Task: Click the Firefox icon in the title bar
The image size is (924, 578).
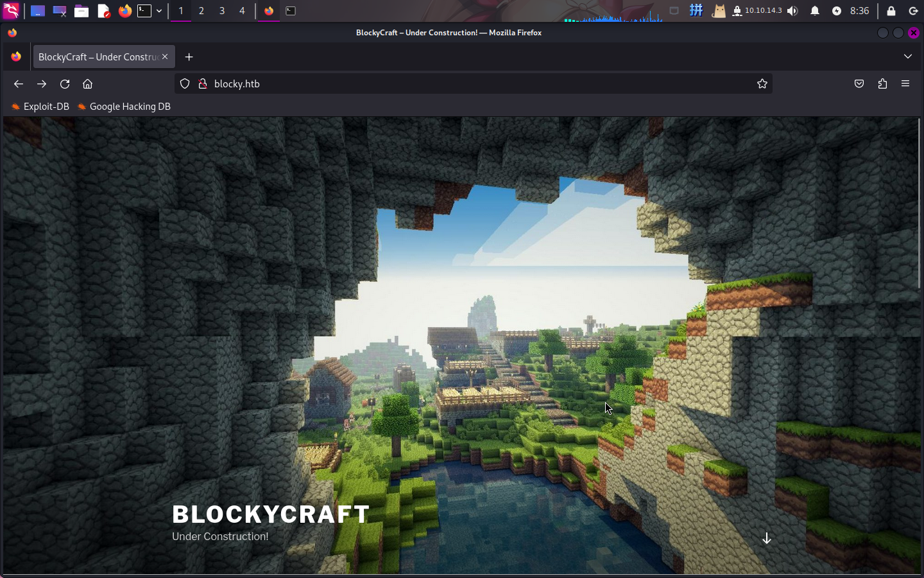Action: 12,33
